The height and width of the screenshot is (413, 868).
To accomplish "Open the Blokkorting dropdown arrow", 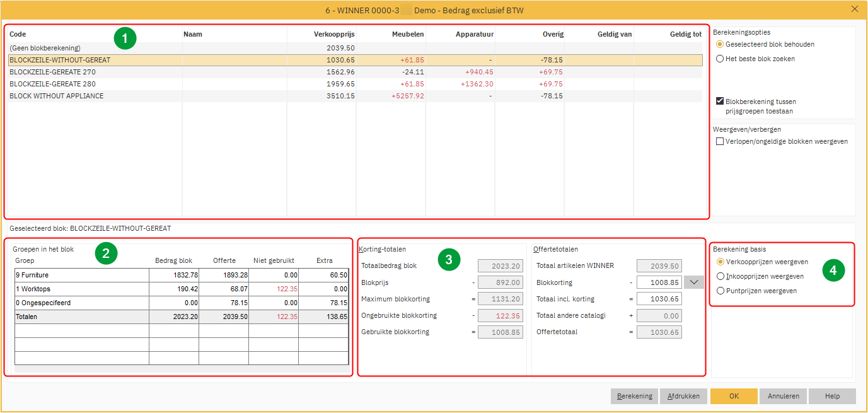I will [x=694, y=282].
